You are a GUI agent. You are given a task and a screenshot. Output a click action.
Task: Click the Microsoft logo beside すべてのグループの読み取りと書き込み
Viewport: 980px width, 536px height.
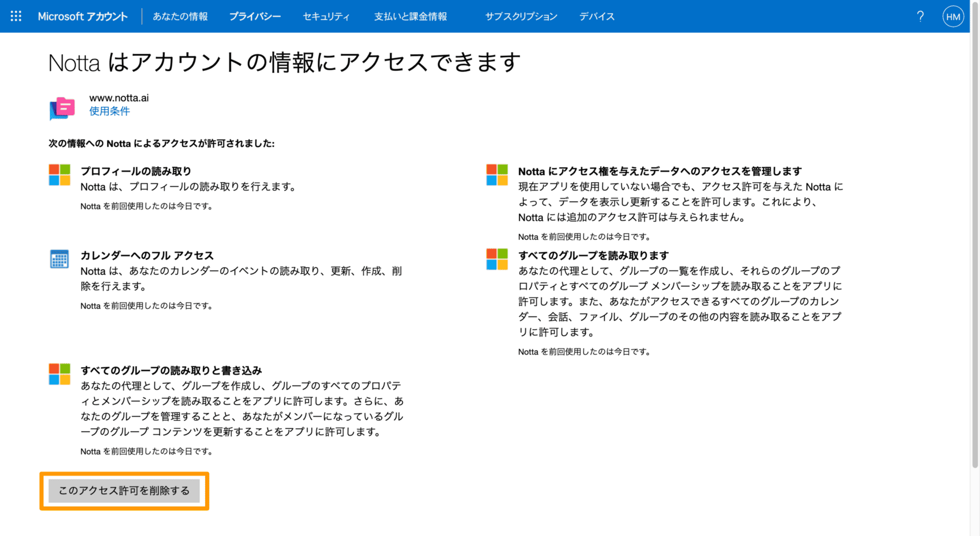point(59,374)
